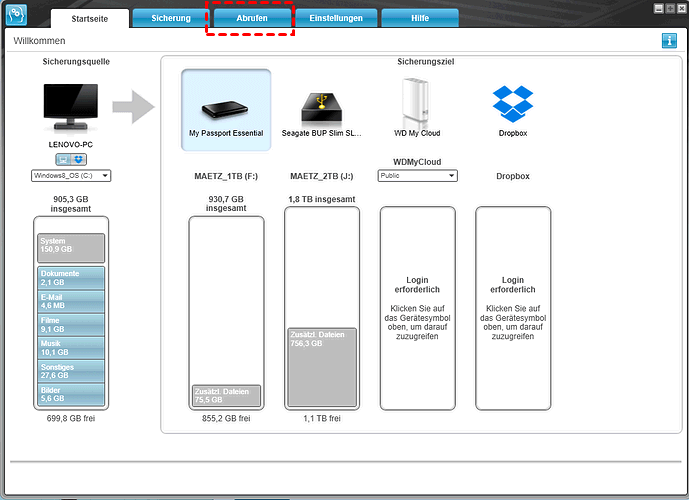Select the Startseite tab
689x500 pixels.
(90, 18)
